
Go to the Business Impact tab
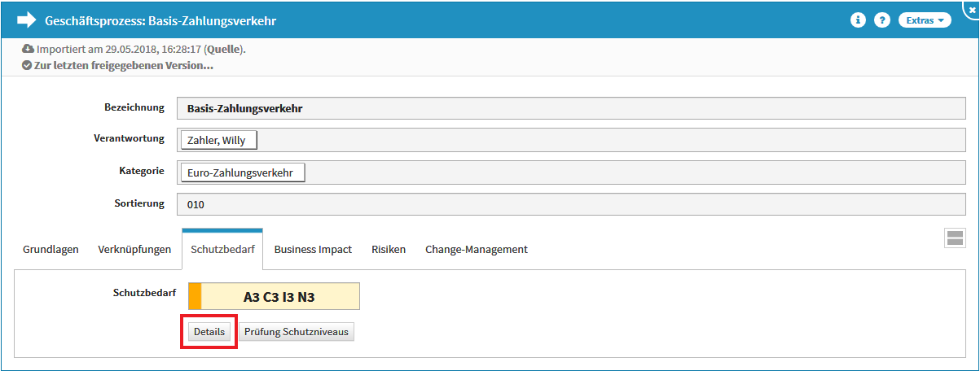click(x=313, y=250)
